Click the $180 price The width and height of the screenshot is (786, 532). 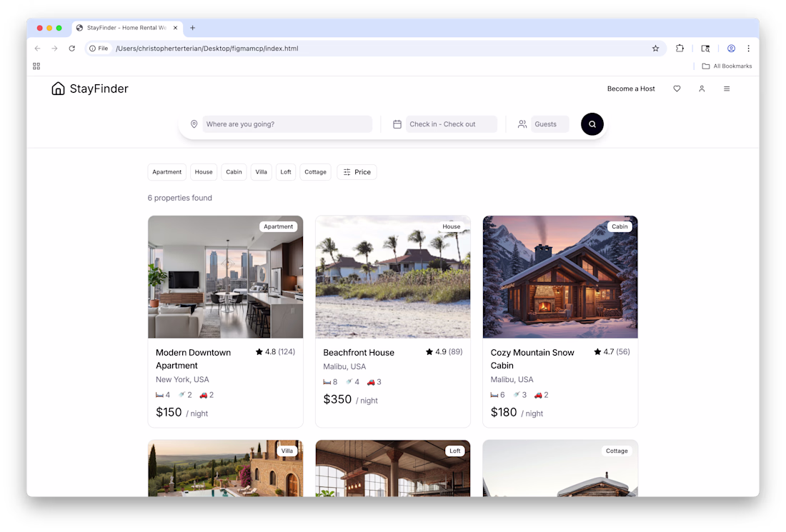click(504, 412)
